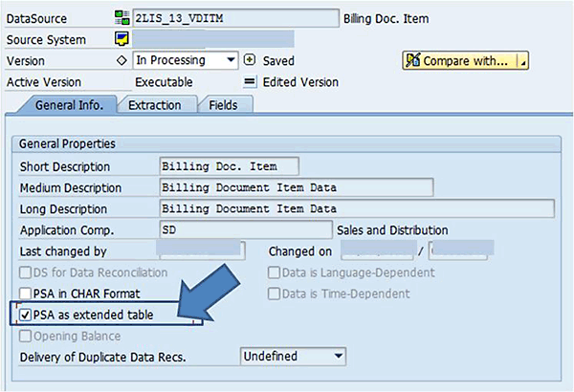This screenshot has width=574, height=392.
Task: Click the Sales and Distribution text
Action: coord(392,230)
